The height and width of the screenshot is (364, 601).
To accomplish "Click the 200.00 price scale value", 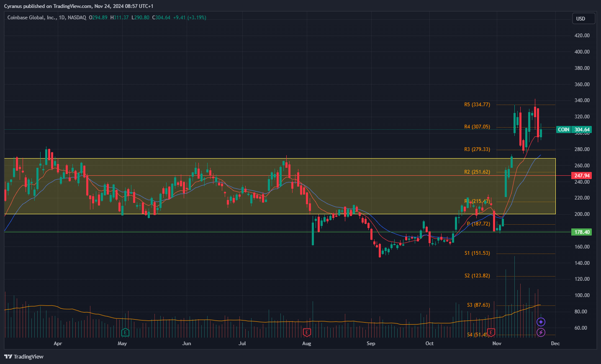I will click(582, 214).
